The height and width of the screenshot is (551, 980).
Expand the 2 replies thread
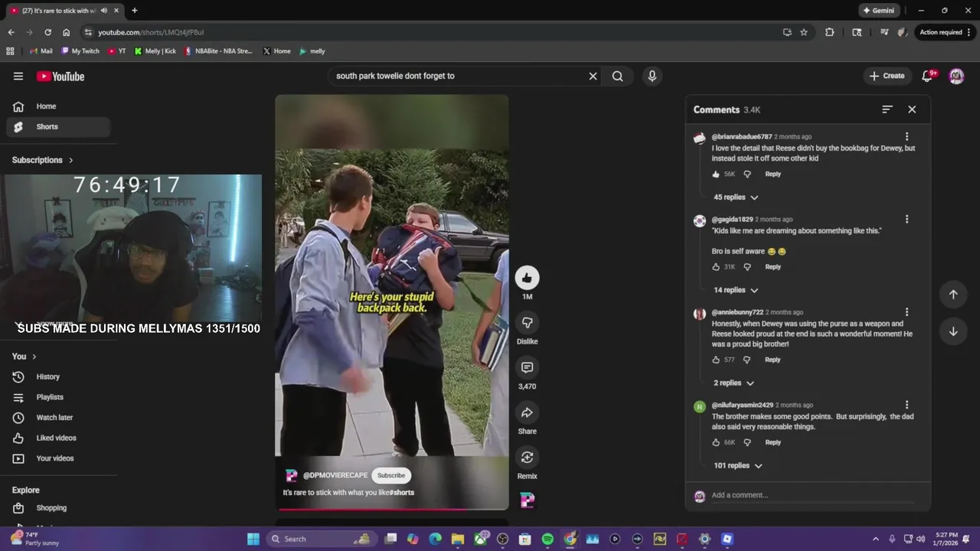coord(733,383)
